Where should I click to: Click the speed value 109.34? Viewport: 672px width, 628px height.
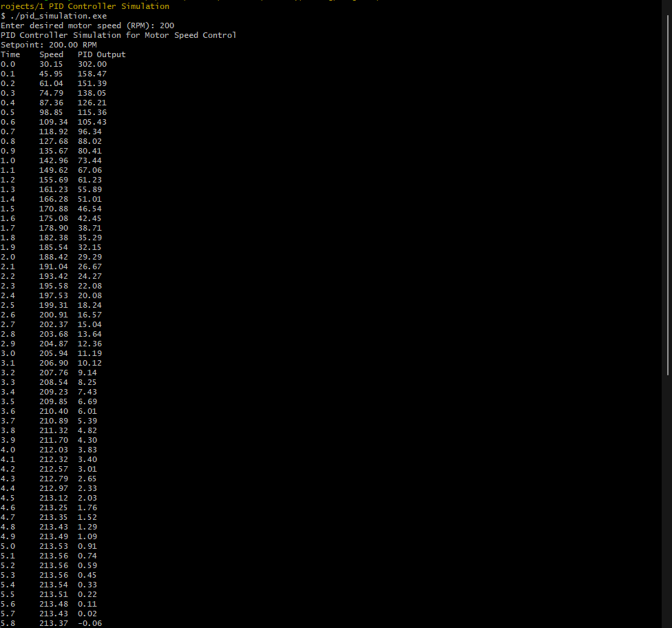point(54,122)
